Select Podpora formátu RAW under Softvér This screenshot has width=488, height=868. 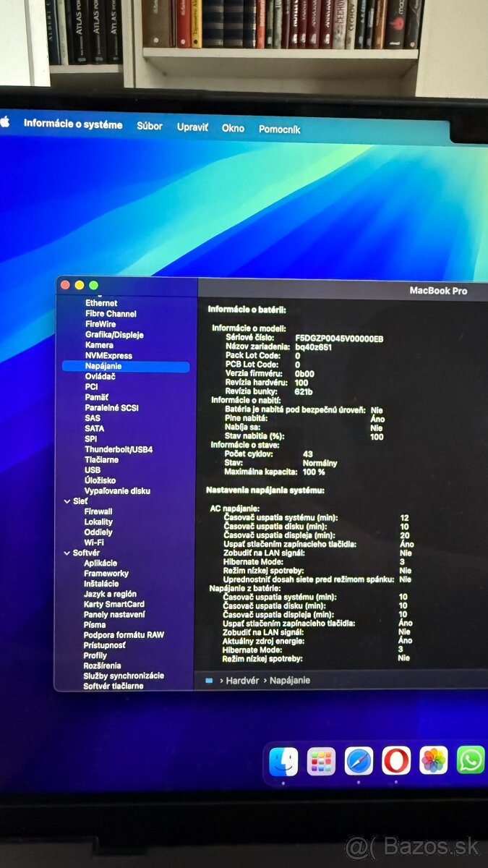[124, 634]
